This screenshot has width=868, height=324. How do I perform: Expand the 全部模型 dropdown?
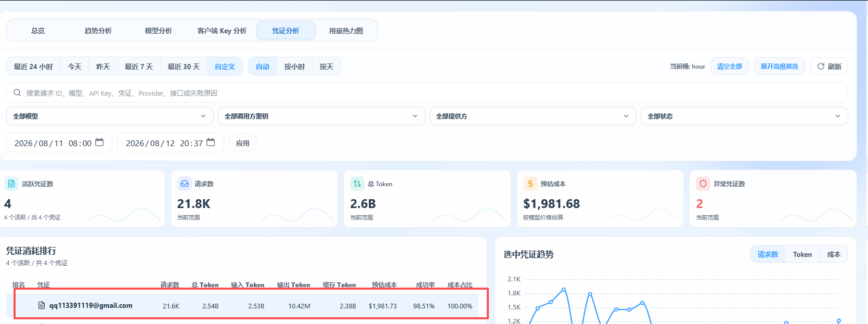(110, 116)
